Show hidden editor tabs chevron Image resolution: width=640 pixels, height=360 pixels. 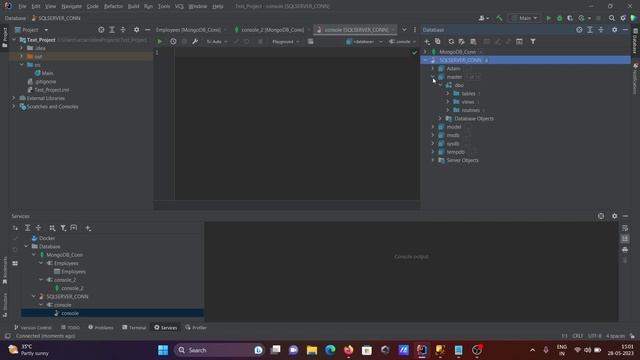click(404, 30)
